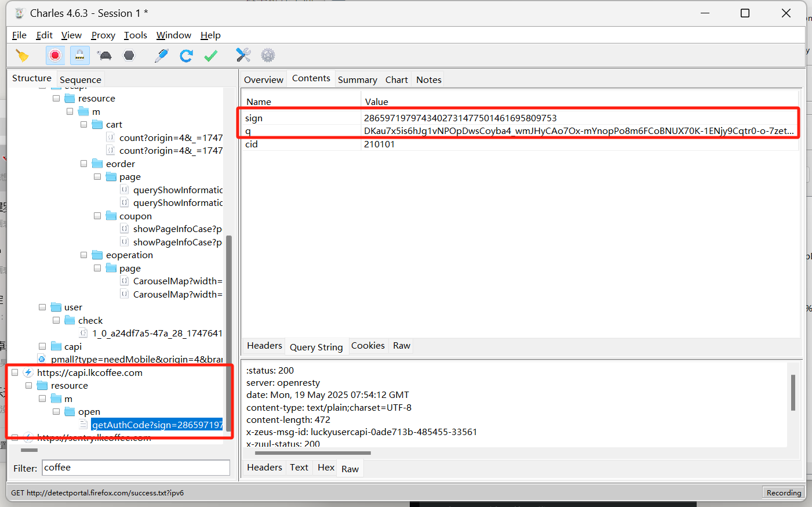
Task: Select first showPageInfoCase request
Action: (177, 229)
